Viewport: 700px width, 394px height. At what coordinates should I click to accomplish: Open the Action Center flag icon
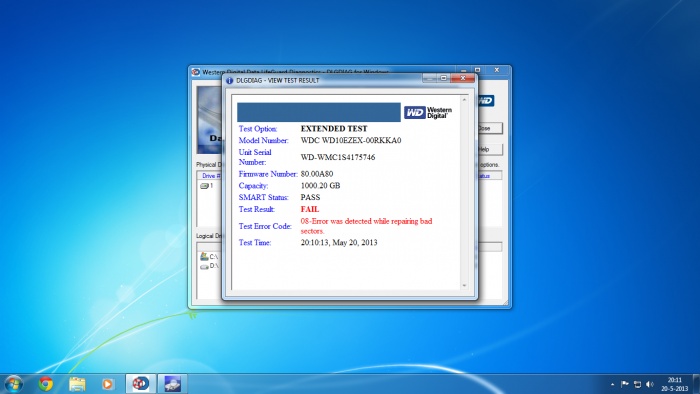(625, 384)
